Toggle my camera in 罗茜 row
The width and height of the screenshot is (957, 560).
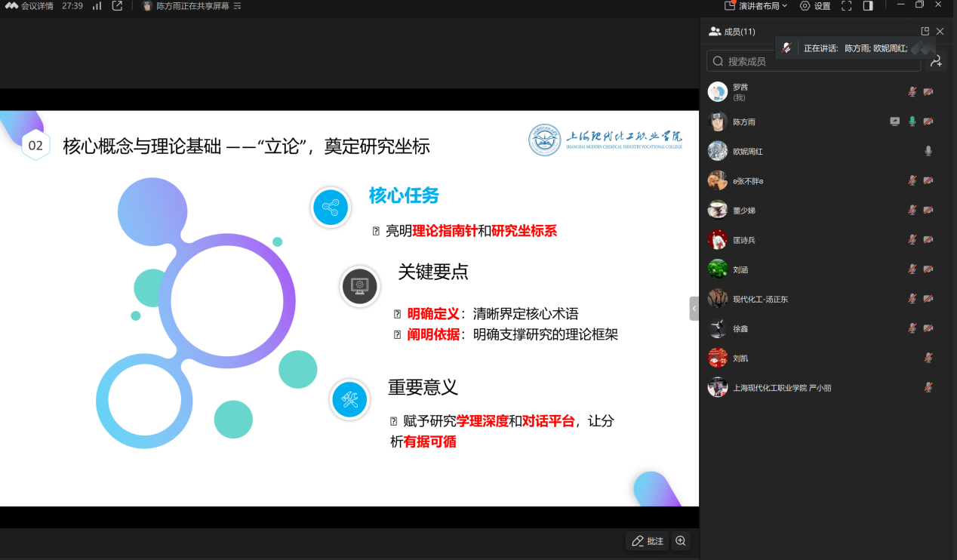click(928, 92)
